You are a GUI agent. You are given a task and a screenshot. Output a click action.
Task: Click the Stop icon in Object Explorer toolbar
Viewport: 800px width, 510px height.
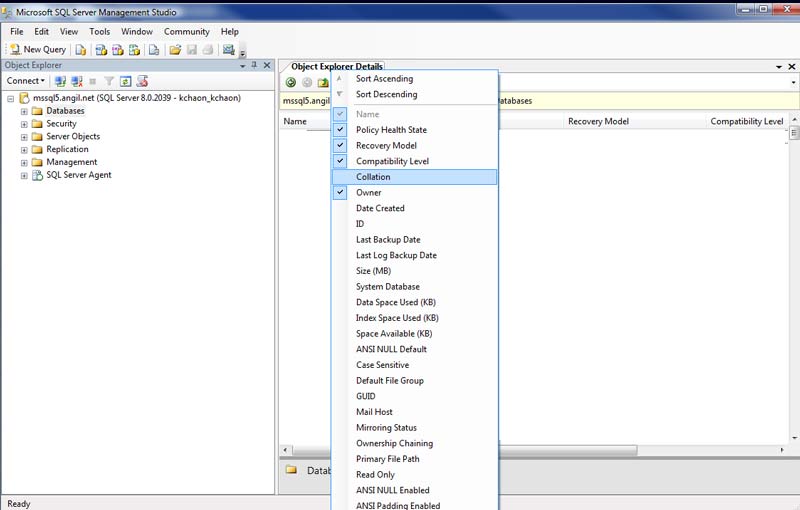click(92, 81)
